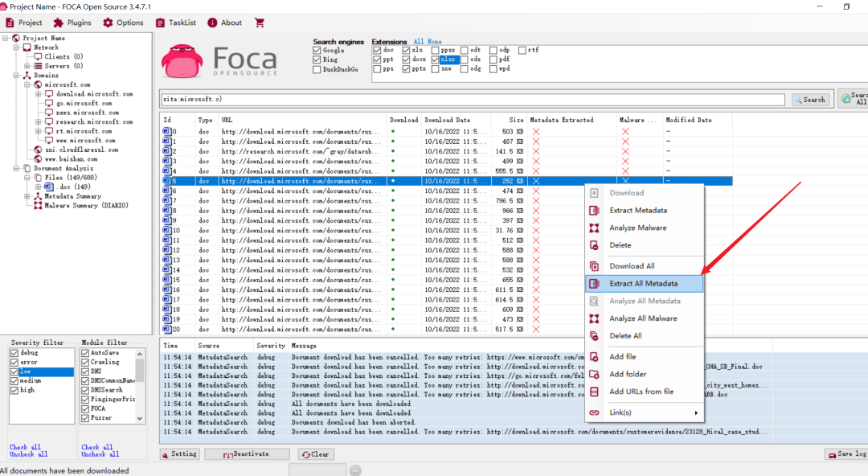Enable the DuckDuckGo search engine checkbox

(x=317, y=70)
